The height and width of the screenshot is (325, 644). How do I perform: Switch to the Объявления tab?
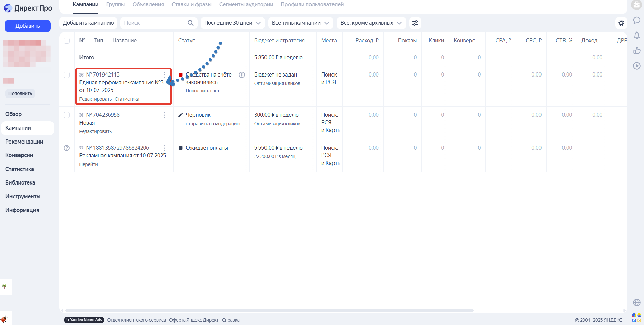tap(148, 5)
